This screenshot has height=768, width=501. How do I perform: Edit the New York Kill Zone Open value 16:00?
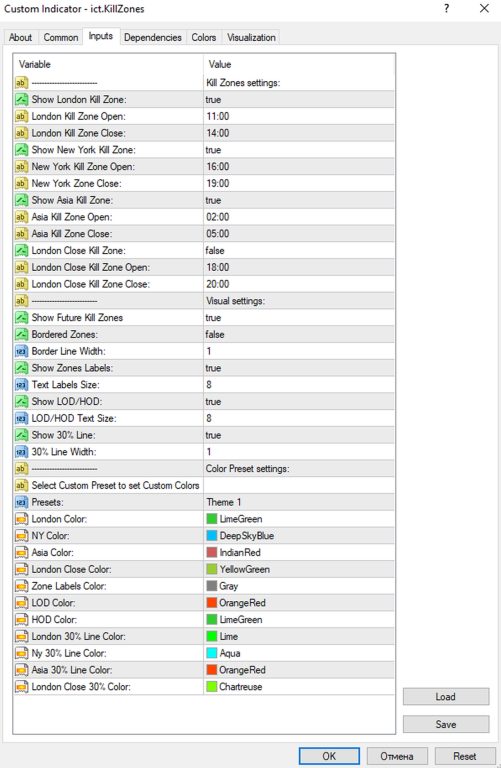click(x=299, y=167)
